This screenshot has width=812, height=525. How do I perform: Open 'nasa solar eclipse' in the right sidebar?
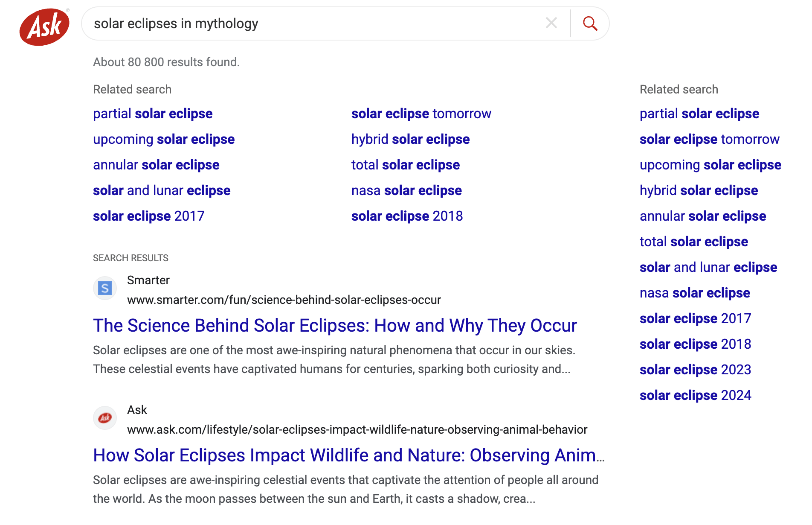[695, 293]
